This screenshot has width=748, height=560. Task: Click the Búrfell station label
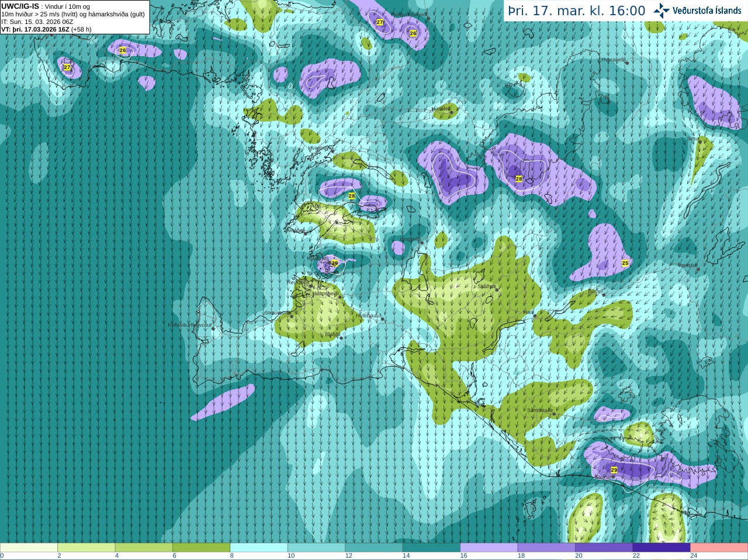tap(595, 291)
